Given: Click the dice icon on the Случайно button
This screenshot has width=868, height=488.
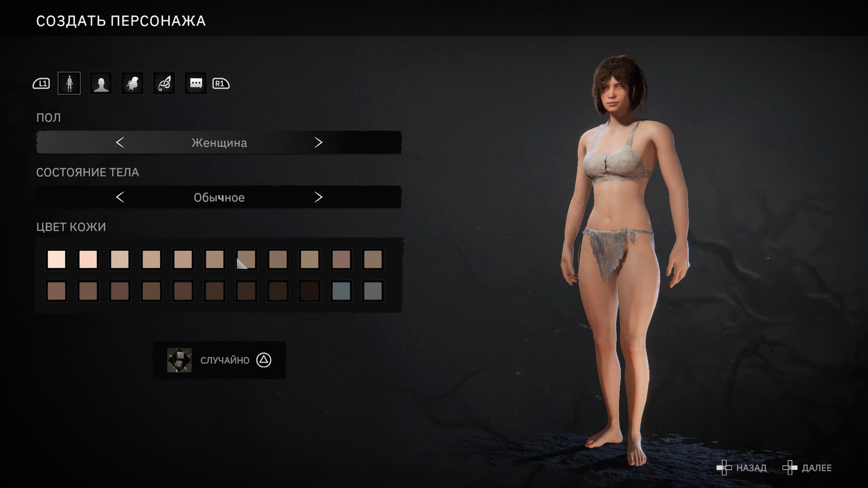Looking at the screenshot, I should click(179, 360).
